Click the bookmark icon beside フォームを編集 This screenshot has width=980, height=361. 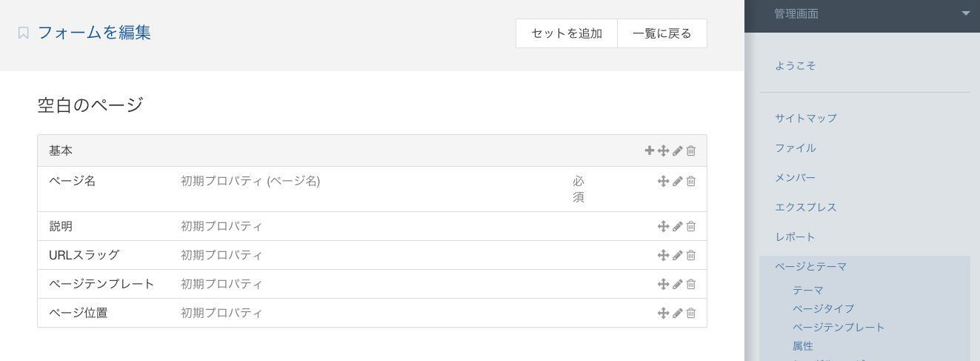point(24,33)
